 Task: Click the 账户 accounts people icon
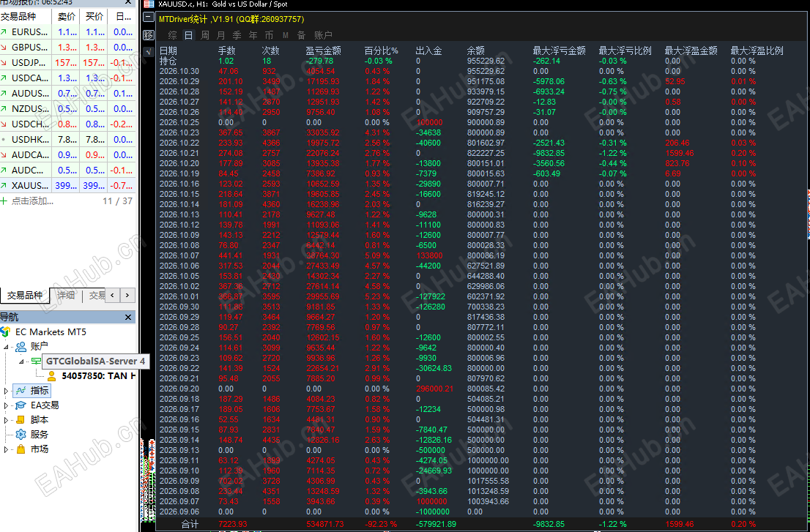pyautogui.click(x=21, y=346)
